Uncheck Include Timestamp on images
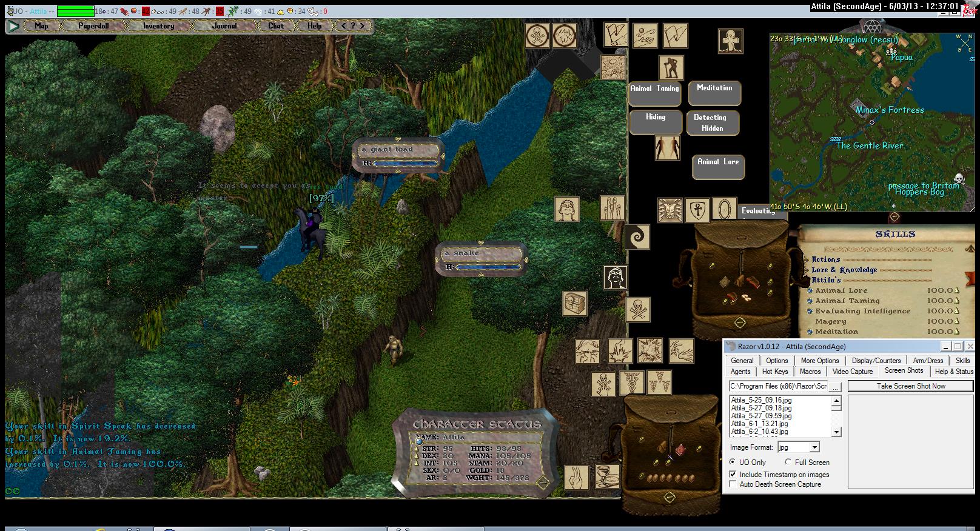 pos(733,475)
